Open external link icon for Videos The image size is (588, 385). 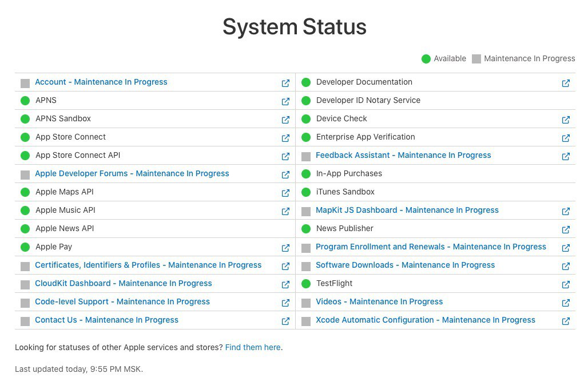(x=566, y=303)
